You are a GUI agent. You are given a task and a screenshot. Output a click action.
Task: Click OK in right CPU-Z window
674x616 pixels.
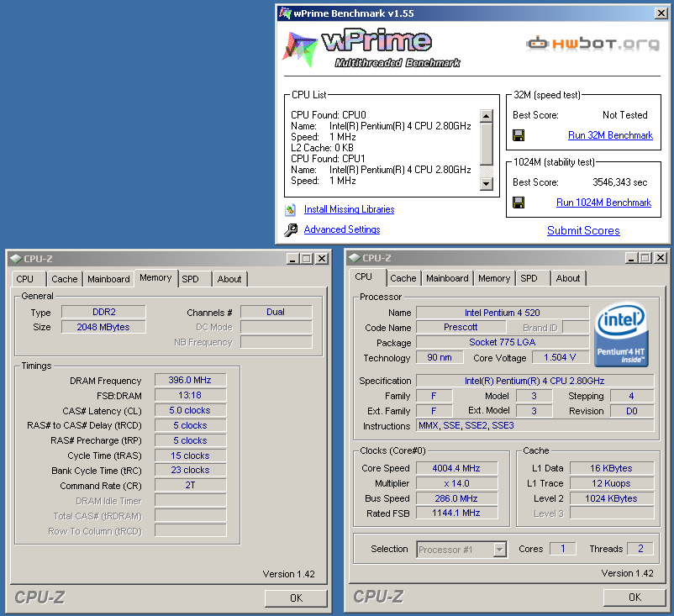click(635, 597)
